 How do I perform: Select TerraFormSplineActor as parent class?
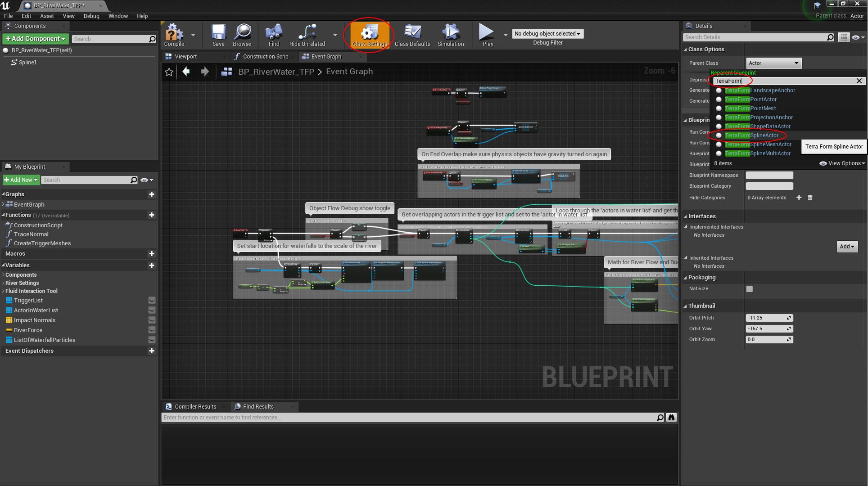(x=751, y=135)
